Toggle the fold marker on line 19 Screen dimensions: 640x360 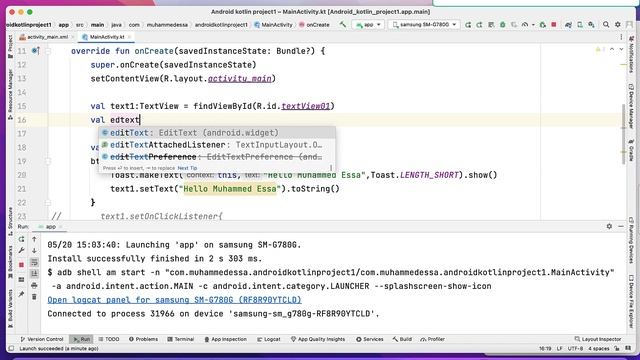coord(48,161)
